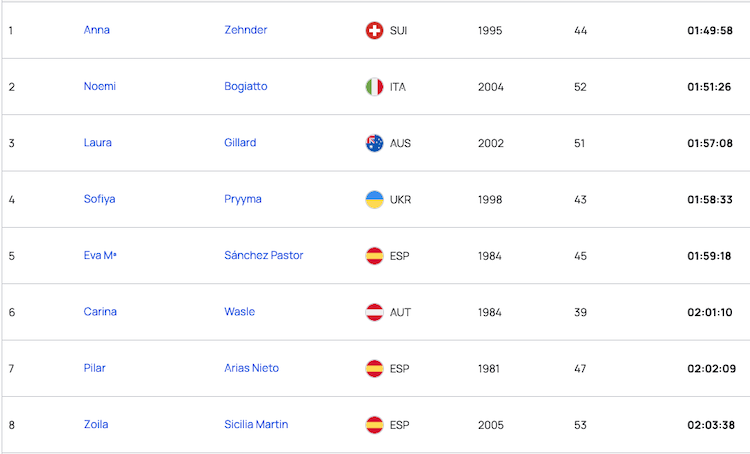Click the Italy flag icon next to ITA
Screen dimensions: 750x454
(x=375, y=87)
